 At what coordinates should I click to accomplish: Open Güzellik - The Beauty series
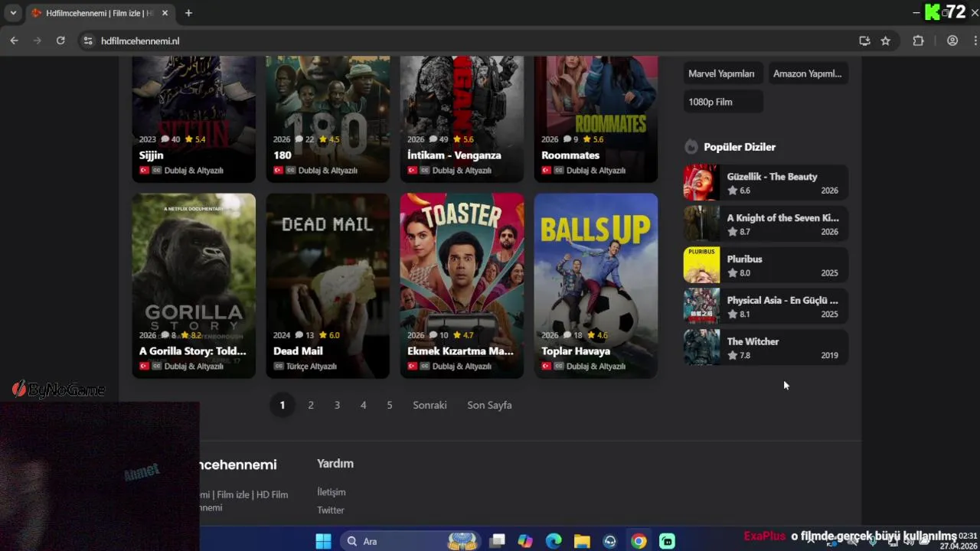coord(766,182)
